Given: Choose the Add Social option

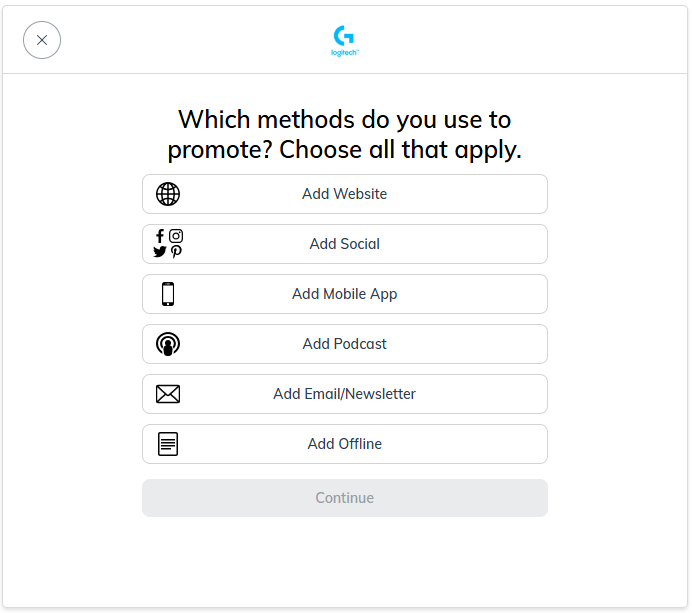Looking at the screenshot, I should 344,244.
